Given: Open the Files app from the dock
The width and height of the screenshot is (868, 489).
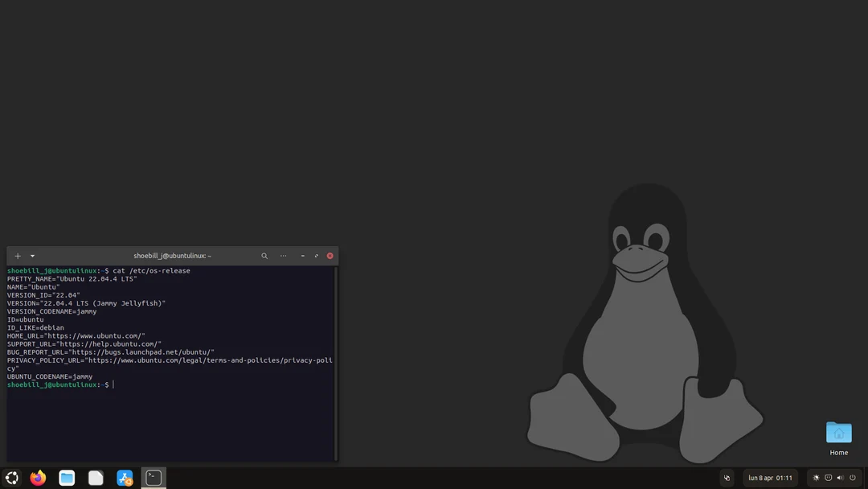Looking at the screenshot, I should [67, 477].
